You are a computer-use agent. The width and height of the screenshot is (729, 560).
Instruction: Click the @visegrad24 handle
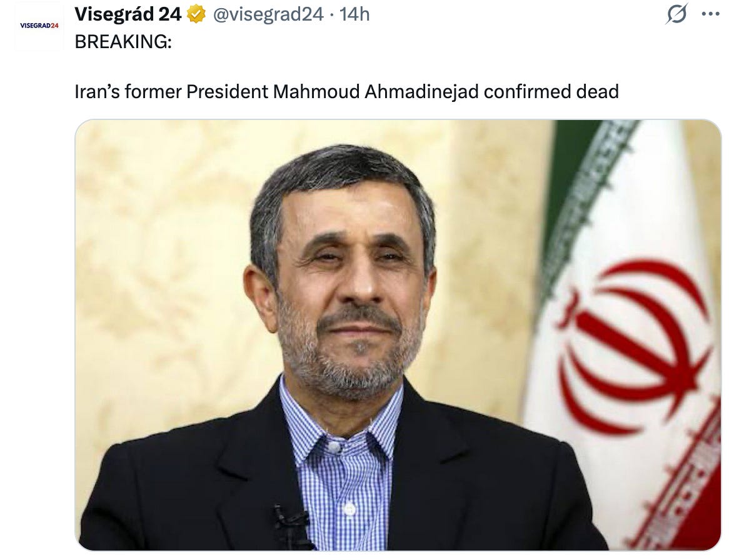(x=268, y=14)
